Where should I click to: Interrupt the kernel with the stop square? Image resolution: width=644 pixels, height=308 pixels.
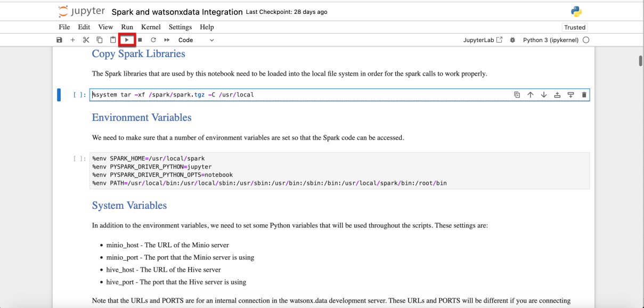tap(140, 40)
